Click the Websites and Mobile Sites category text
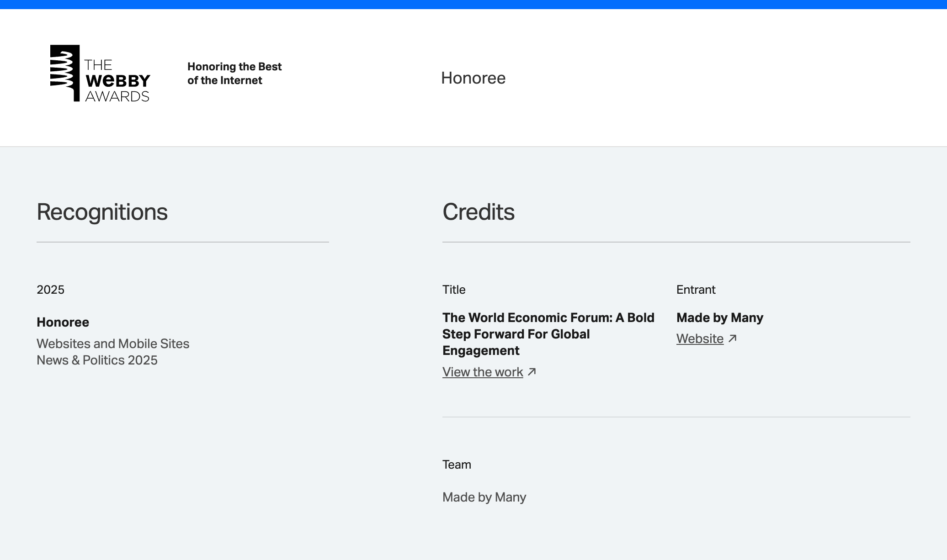947x560 pixels. [x=113, y=343]
